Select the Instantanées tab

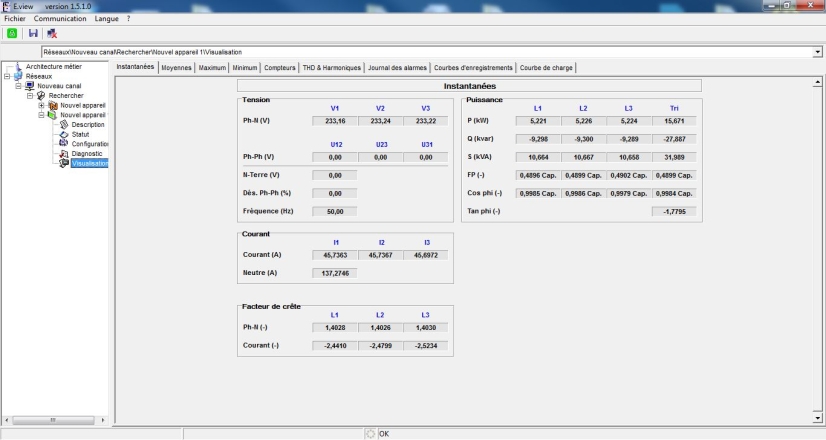135,67
